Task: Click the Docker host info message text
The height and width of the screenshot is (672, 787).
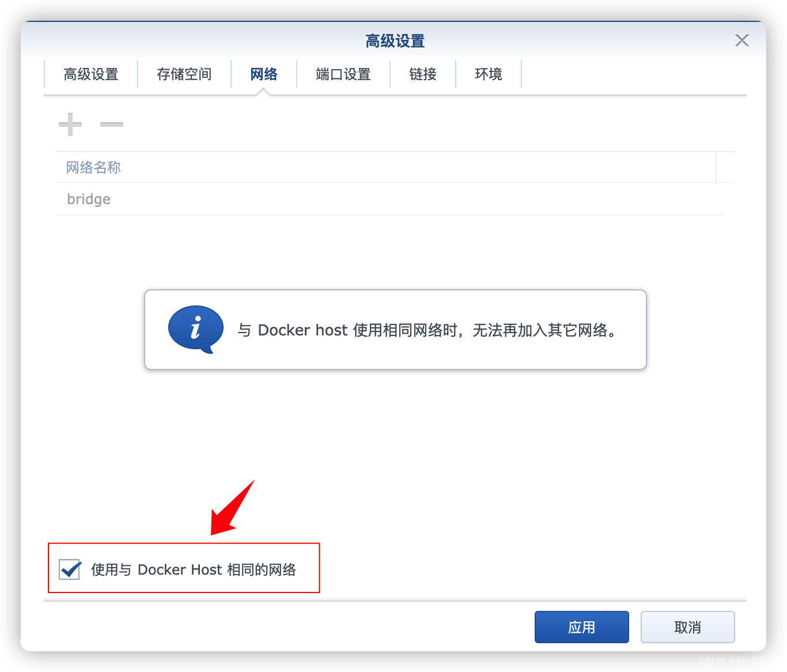Action: tap(429, 330)
